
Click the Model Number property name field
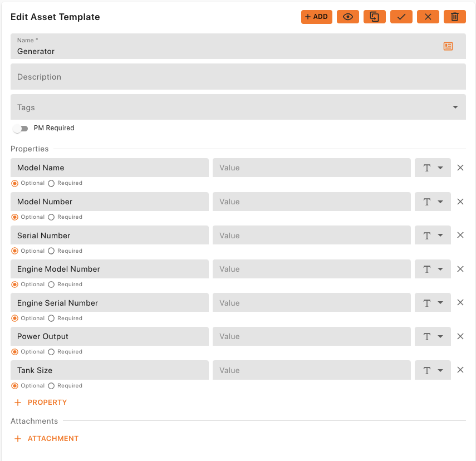(x=110, y=202)
